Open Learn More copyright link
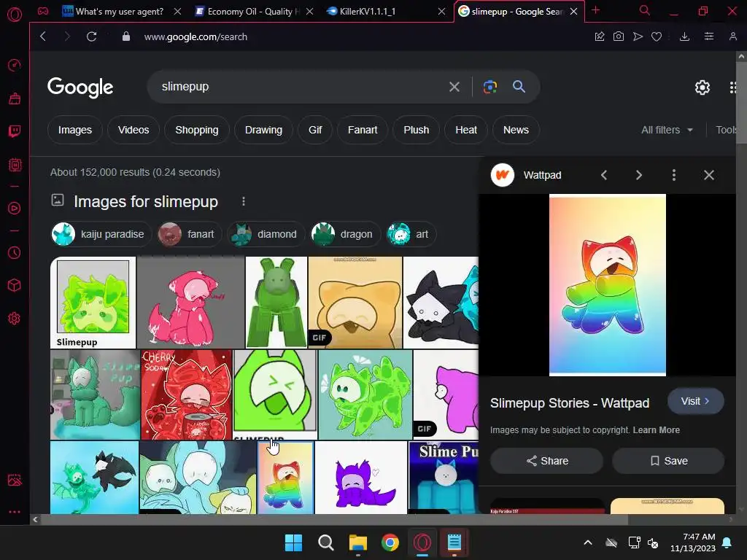Viewport: 747px width, 560px height. 656,430
